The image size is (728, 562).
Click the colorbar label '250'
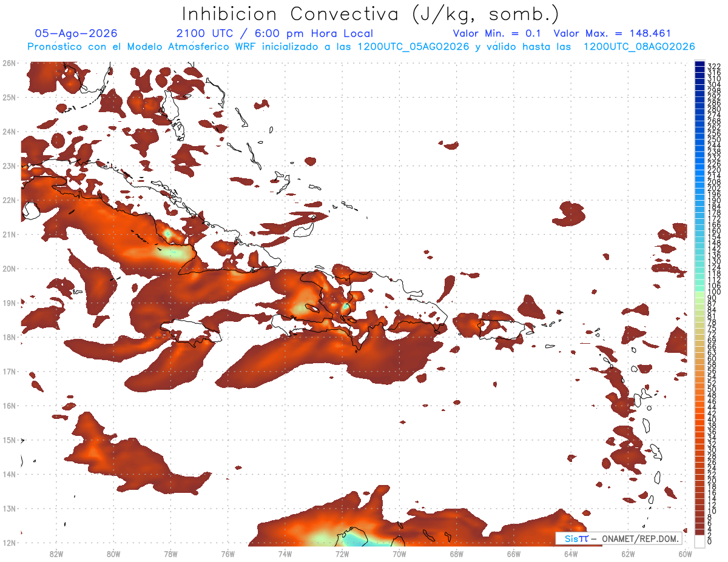pyautogui.click(x=714, y=139)
